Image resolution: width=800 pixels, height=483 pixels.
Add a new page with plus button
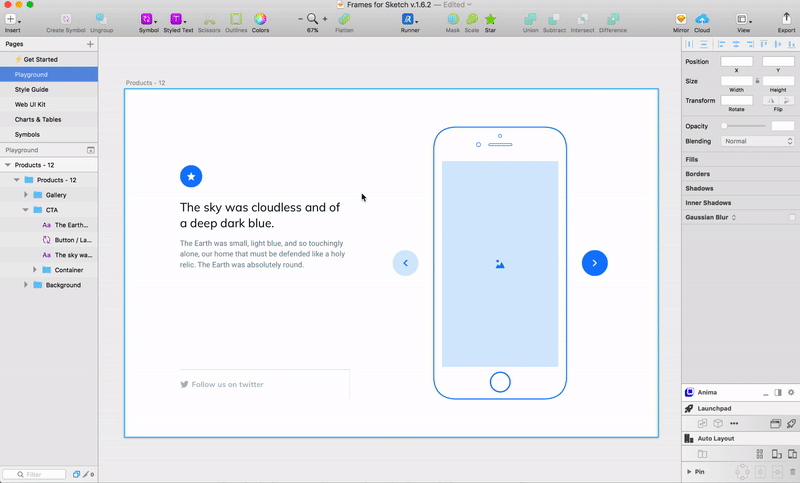(x=90, y=44)
